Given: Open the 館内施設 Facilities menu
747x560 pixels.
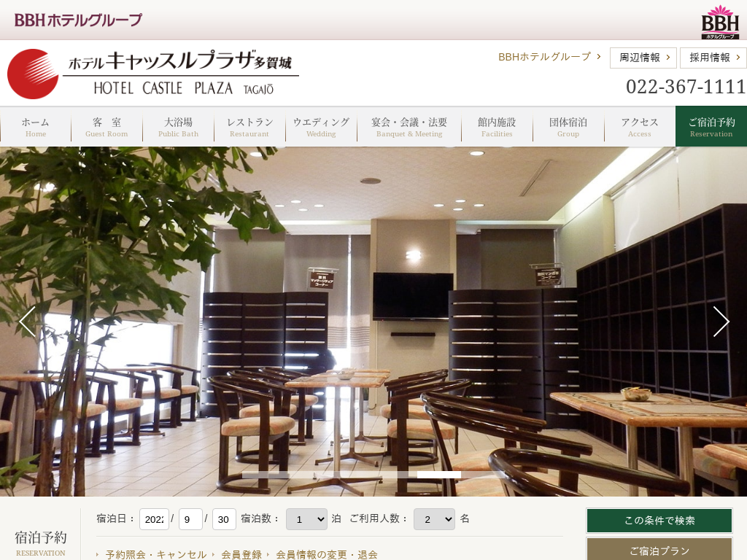Looking at the screenshot, I should (x=497, y=127).
